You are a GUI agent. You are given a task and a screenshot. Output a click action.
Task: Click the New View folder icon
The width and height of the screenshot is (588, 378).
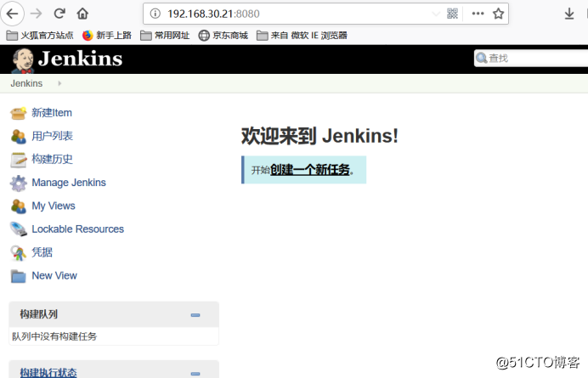pos(19,276)
